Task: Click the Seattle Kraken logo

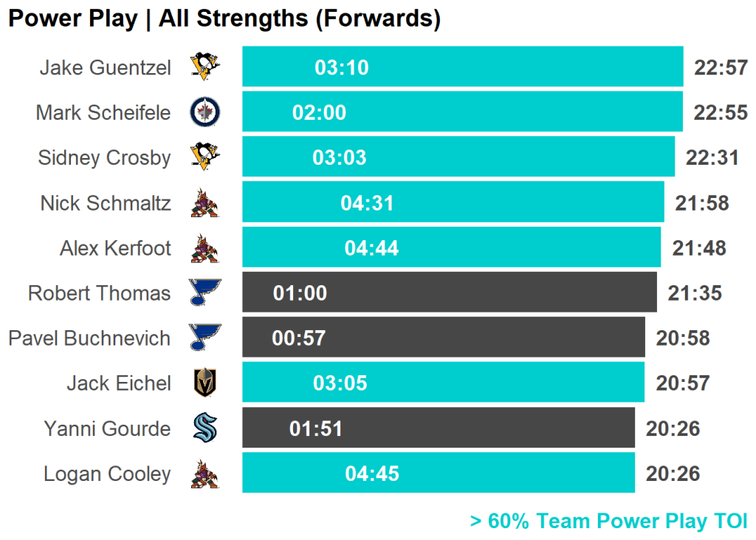Action: point(205,428)
